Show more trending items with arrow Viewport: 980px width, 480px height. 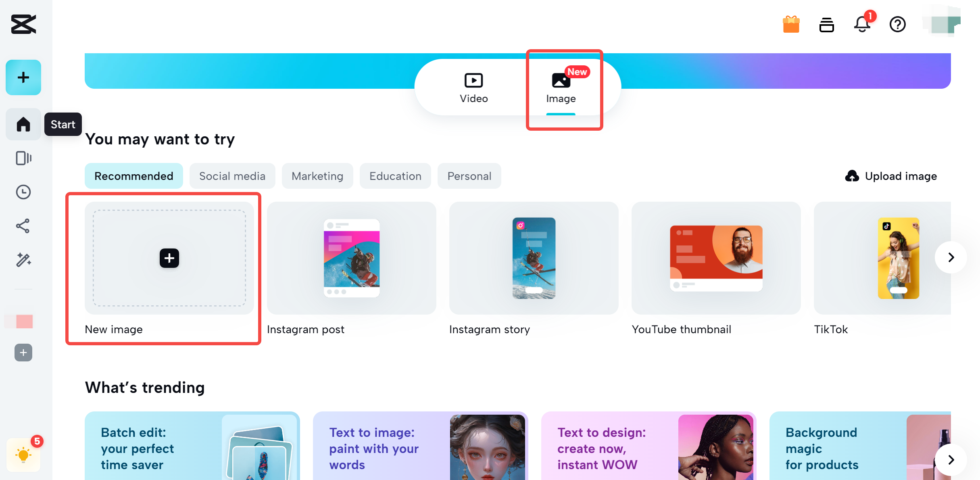[x=951, y=460]
